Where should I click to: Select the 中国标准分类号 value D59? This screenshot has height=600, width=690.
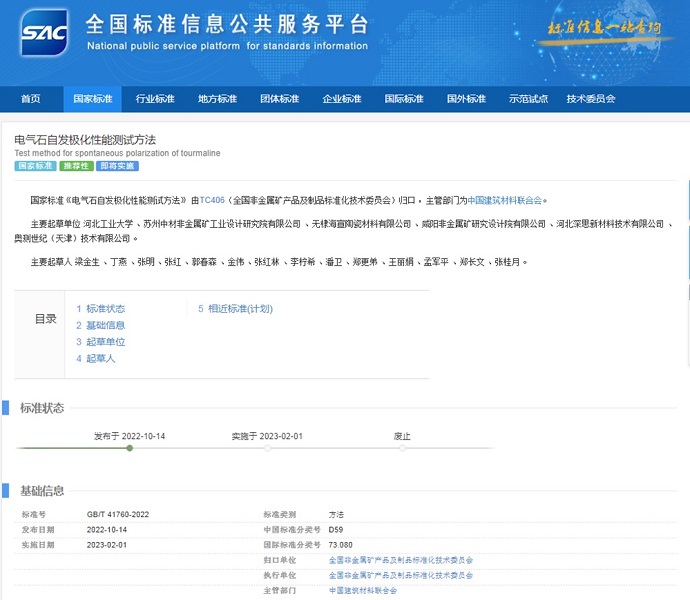(336, 530)
